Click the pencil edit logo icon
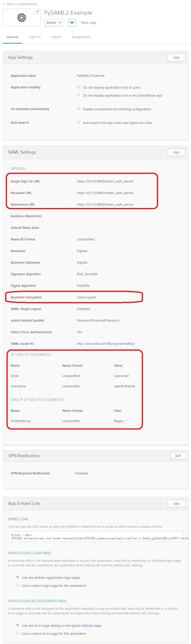The image size is (191, 644). pyautogui.click(x=37, y=12)
